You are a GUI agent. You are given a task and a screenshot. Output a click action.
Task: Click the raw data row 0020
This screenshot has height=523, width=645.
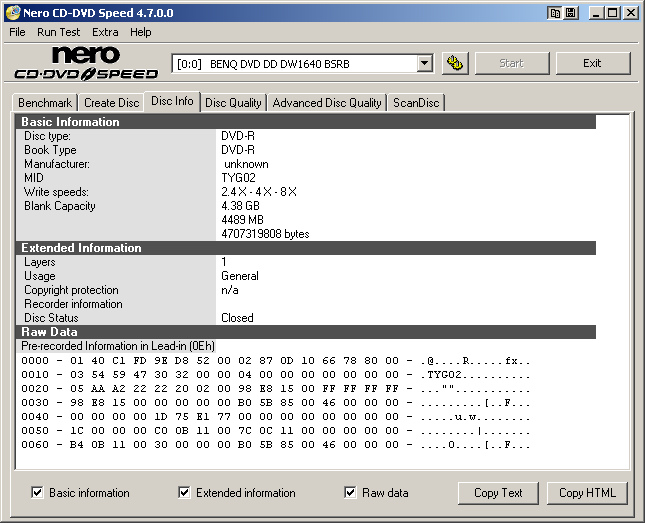[276, 389]
